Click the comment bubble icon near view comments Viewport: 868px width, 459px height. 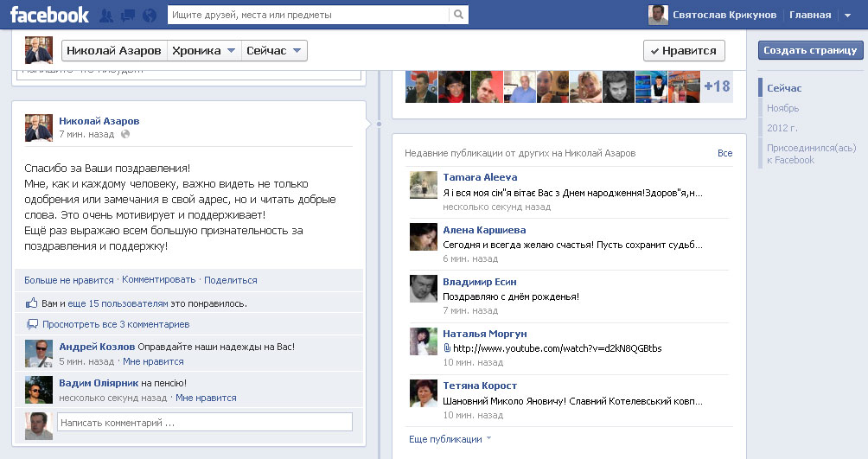click(32, 324)
